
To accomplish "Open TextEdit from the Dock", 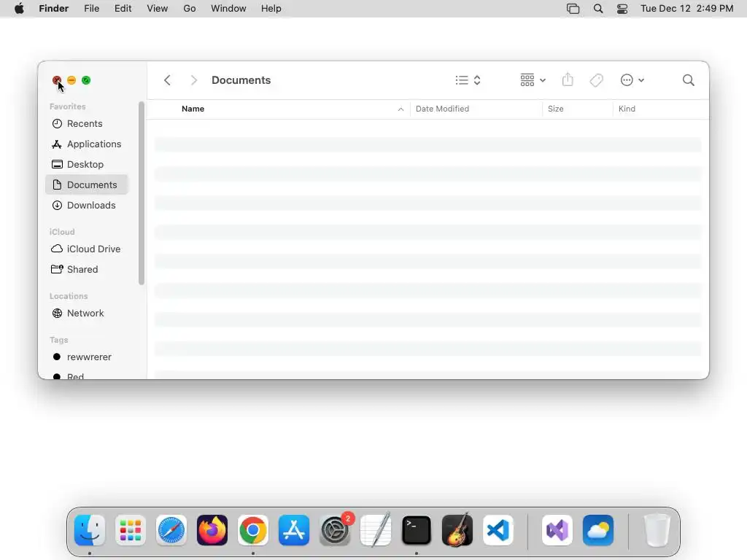I will [x=376, y=530].
